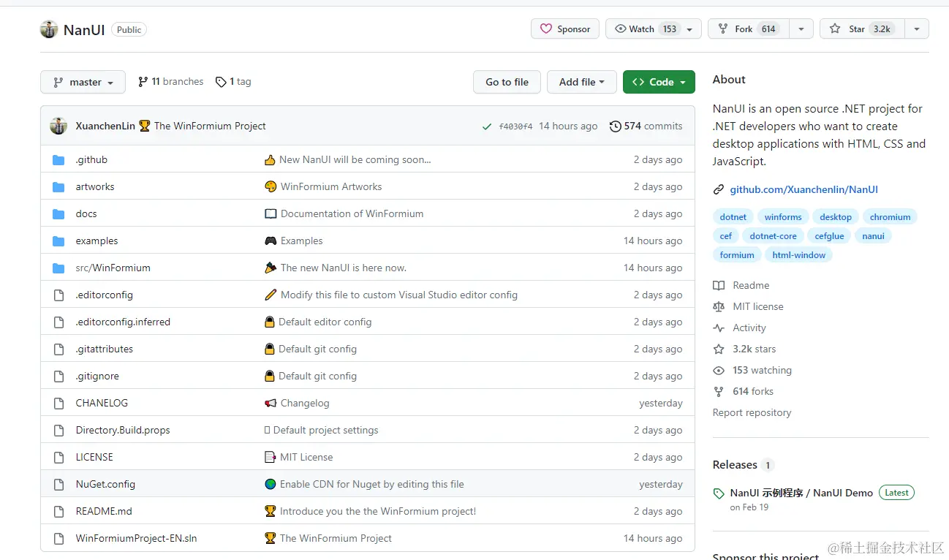Click the artworks folder icon

58,186
